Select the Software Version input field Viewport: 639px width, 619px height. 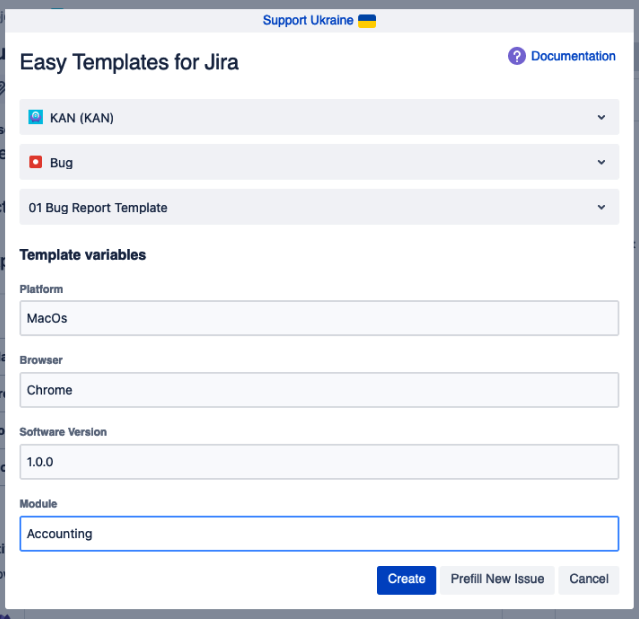pos(319,461)
